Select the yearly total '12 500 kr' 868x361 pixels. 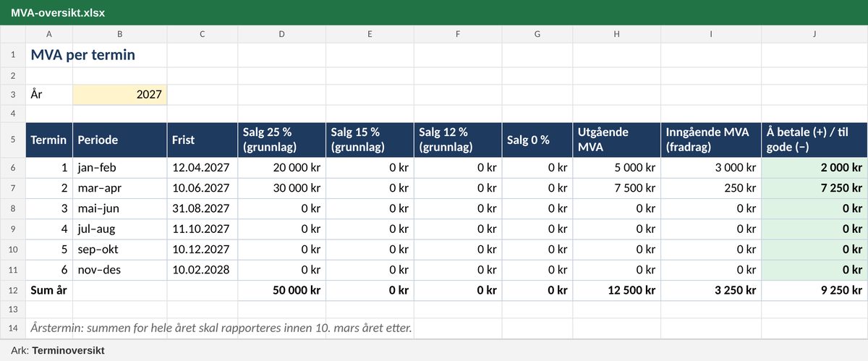click(616, 290)
